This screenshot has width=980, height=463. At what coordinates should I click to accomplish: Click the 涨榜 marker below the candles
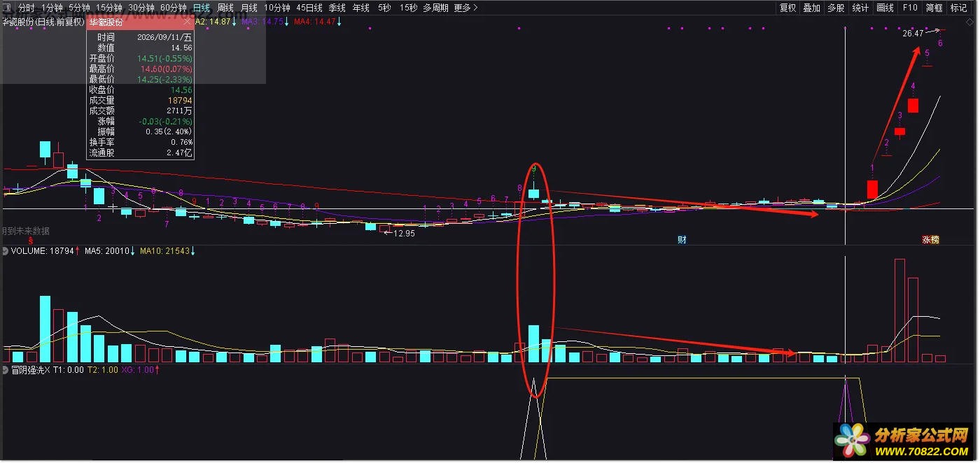pyautogui.click(x=930, y=239)
